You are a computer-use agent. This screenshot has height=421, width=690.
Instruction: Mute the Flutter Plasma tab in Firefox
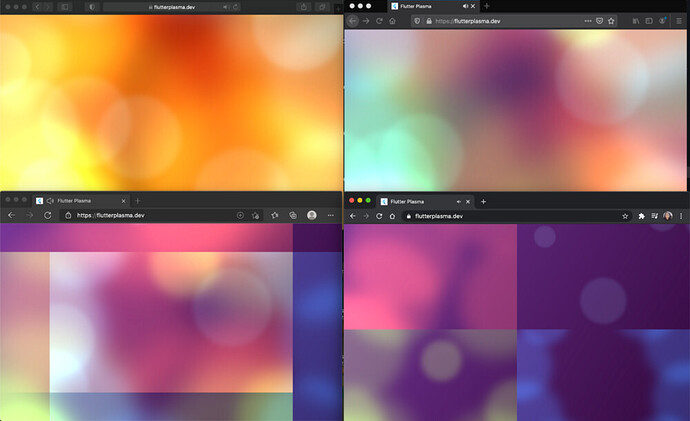(x=463, y=6)
